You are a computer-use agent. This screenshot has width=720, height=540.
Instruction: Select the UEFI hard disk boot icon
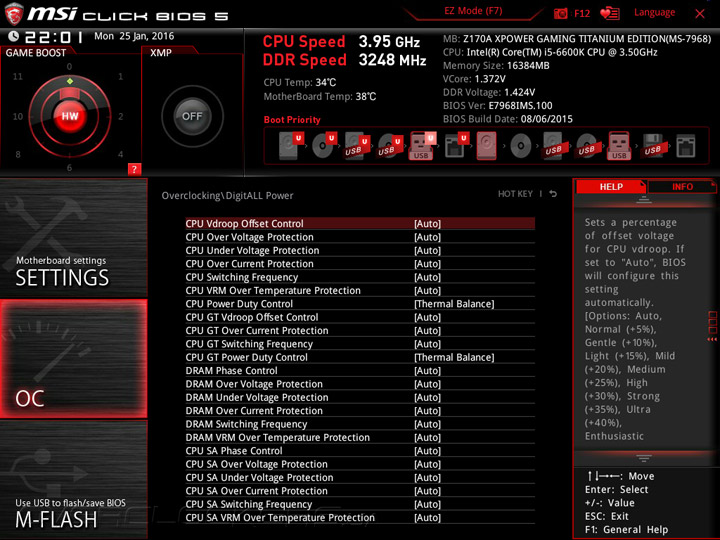(291, 146)
